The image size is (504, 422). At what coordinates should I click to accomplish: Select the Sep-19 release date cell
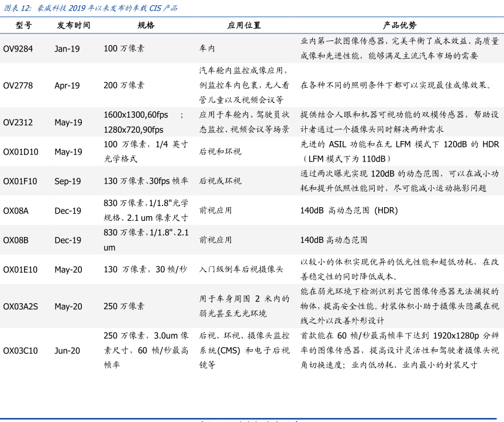(68, 181)
